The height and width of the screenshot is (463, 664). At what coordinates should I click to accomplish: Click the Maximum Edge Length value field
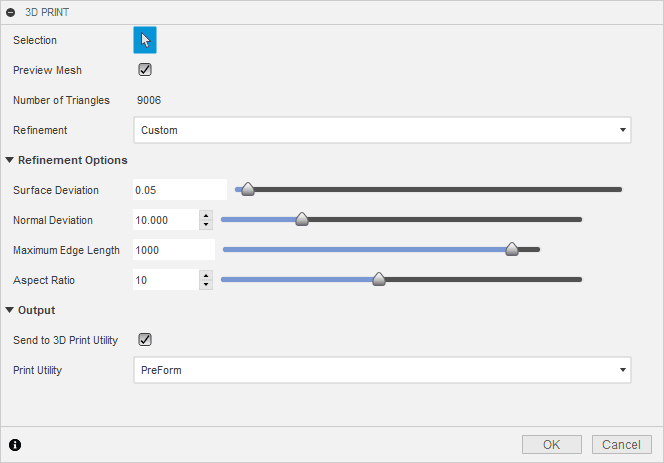point(174,250)
